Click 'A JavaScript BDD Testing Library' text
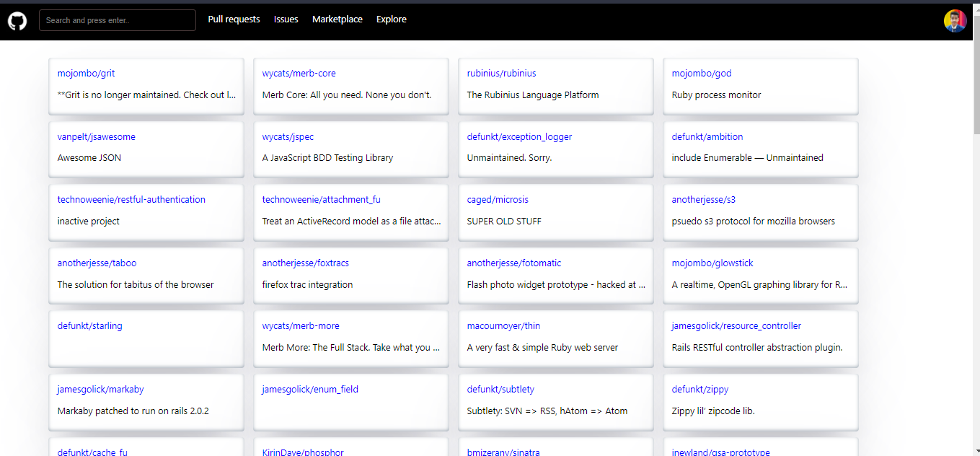The image size is (980, 456). (327, 158)
